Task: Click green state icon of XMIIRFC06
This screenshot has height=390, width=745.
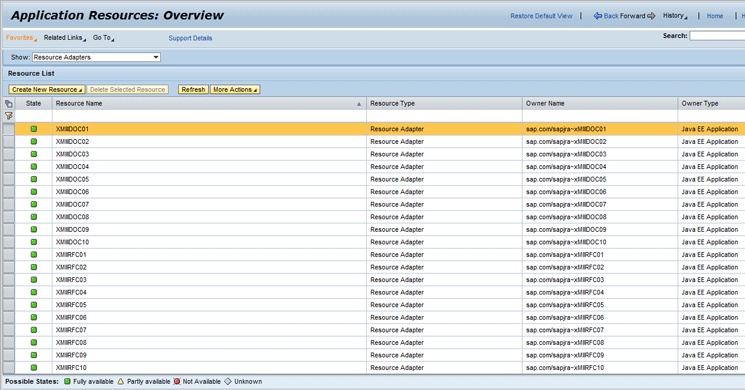Action: click(x=34, y=317)
